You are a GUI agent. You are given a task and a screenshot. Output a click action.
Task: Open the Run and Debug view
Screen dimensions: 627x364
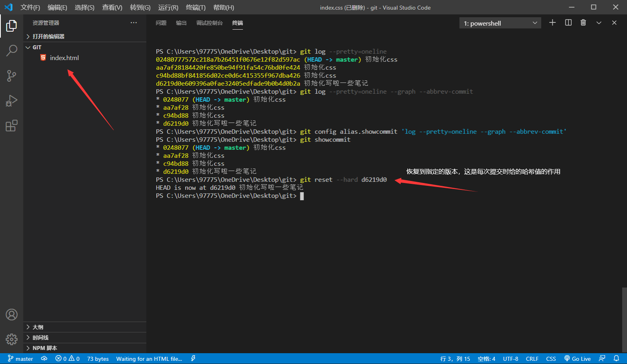click(x=12, y=101)
